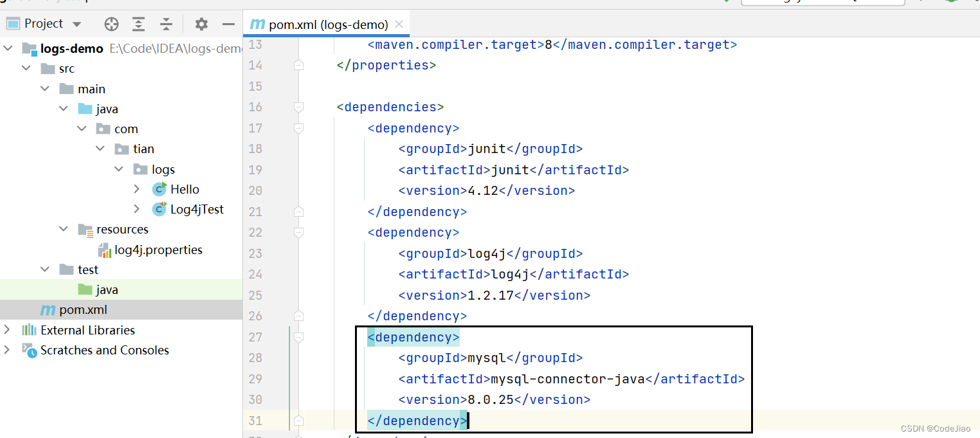This screenshot has width=980, height=438.
Task: Click the Log4jTest class icon
Action: (159, 209)
